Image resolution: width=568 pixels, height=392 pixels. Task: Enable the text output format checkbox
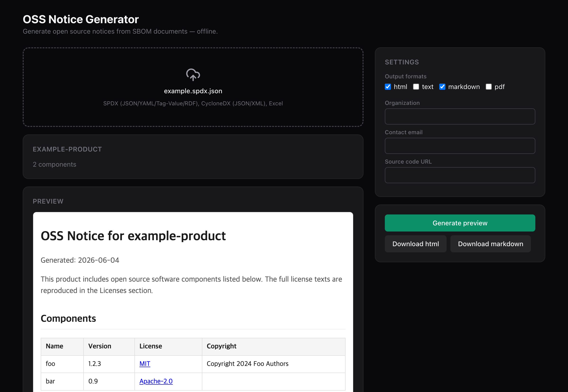point(416,87)
